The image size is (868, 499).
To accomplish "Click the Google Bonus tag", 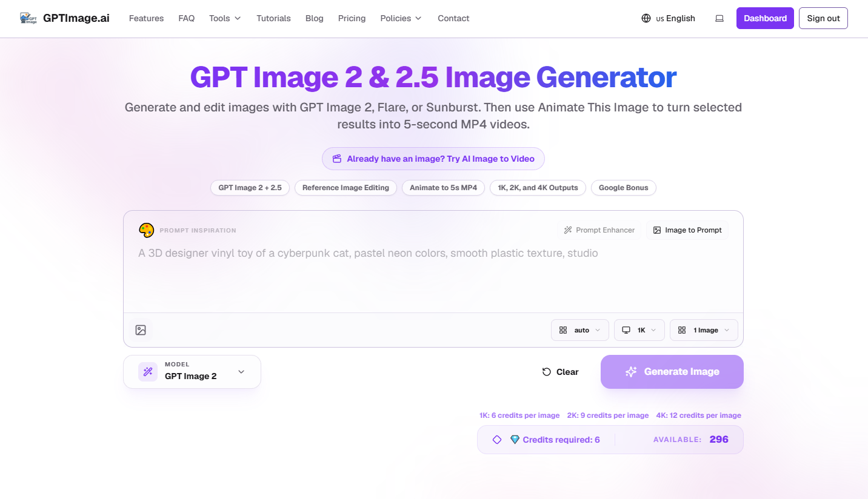I will pyautogui.click(x=623, y=188).
